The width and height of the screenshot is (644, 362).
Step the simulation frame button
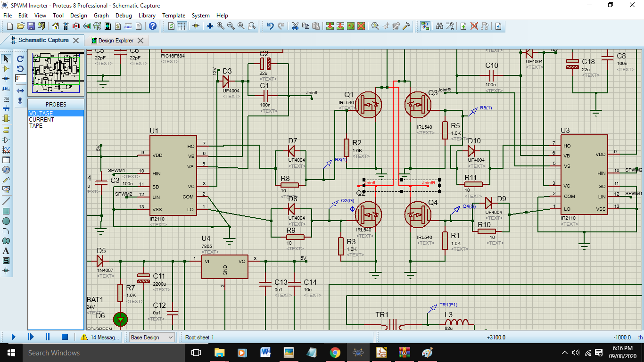click(31, 337)
